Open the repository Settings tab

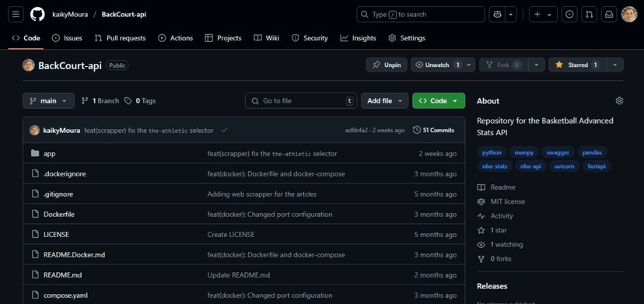(x=407, y=38)
